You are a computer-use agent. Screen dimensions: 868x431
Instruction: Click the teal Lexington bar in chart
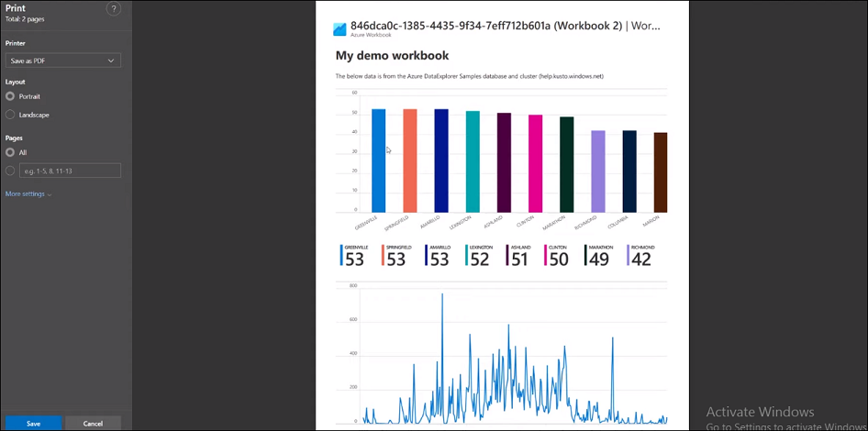pos(473,161)
